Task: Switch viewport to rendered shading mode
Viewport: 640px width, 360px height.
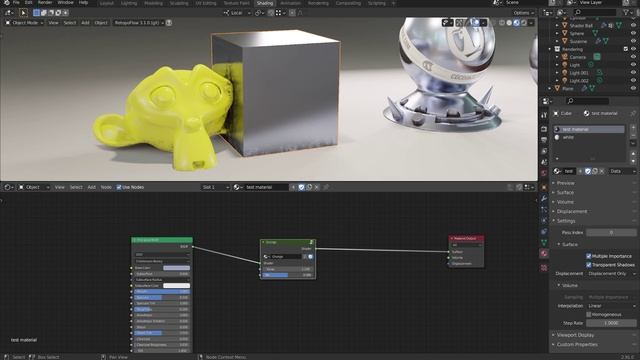Action: [524, 23]
